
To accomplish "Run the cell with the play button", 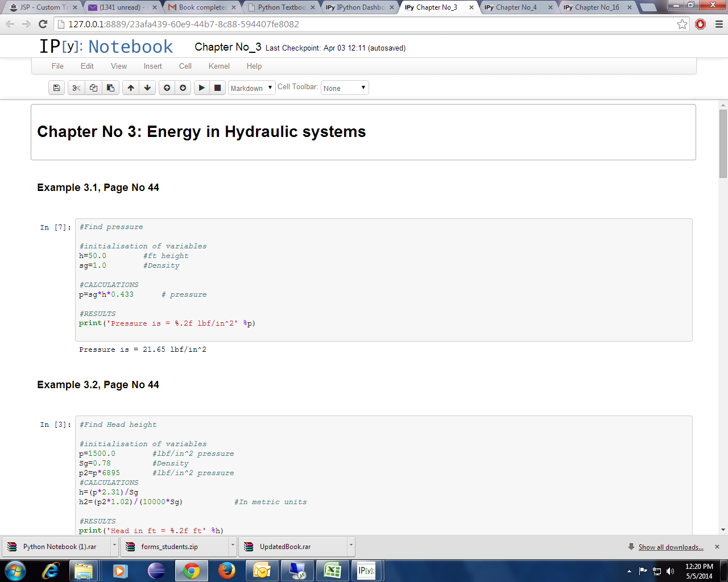I will click(201, 88).
